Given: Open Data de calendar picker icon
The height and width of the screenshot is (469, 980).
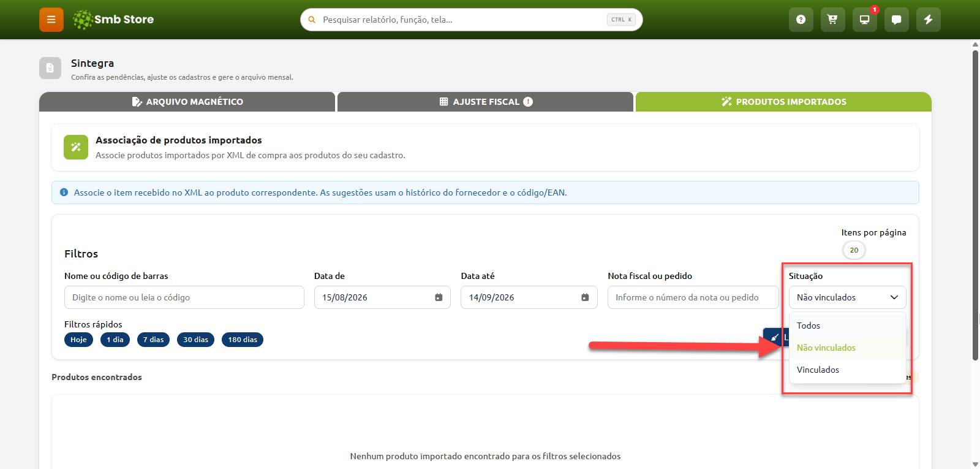Looking at the screenshot, I should click(439, 297).
